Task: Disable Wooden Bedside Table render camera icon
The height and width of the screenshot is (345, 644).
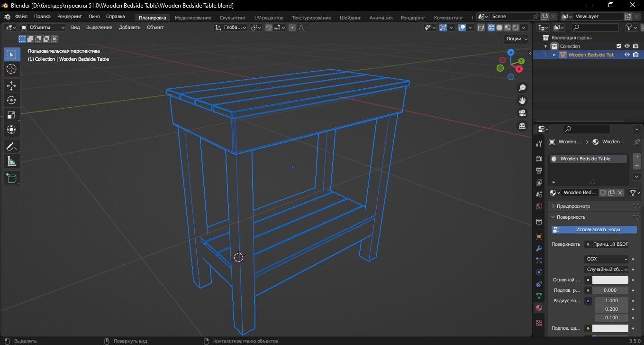Action: point(635,55)
